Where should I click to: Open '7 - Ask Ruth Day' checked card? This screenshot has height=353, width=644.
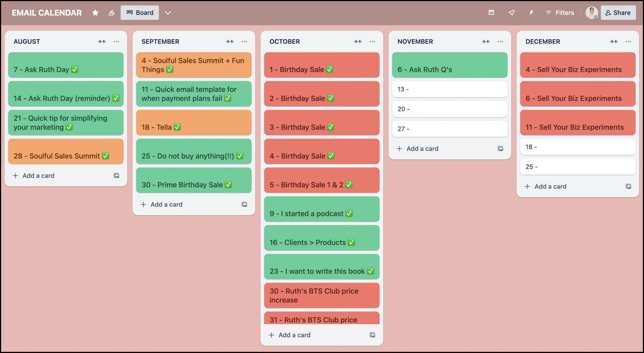(66, 65)
